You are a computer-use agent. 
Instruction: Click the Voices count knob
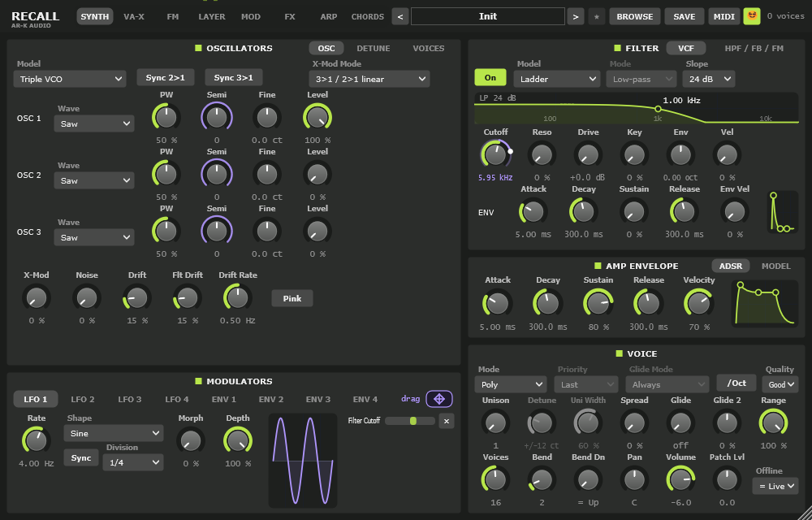pos(495,479)
